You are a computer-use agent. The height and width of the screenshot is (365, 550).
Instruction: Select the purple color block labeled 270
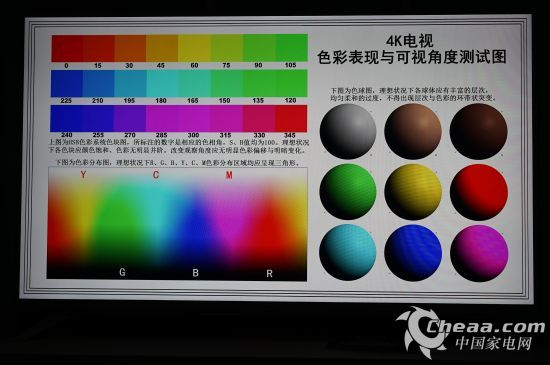click(x=130, y=119)
